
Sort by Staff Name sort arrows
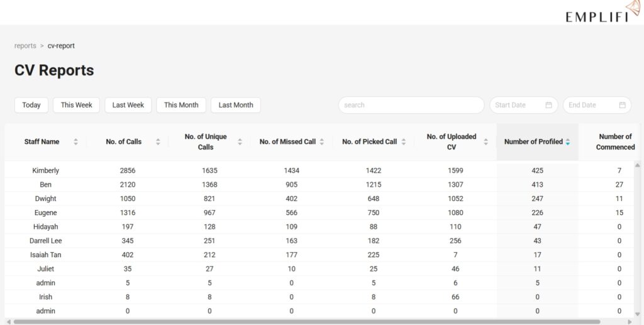75,142
